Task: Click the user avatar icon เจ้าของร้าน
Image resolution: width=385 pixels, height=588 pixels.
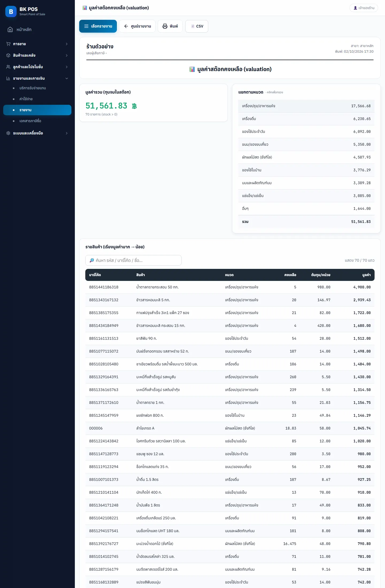Action: 355,8
